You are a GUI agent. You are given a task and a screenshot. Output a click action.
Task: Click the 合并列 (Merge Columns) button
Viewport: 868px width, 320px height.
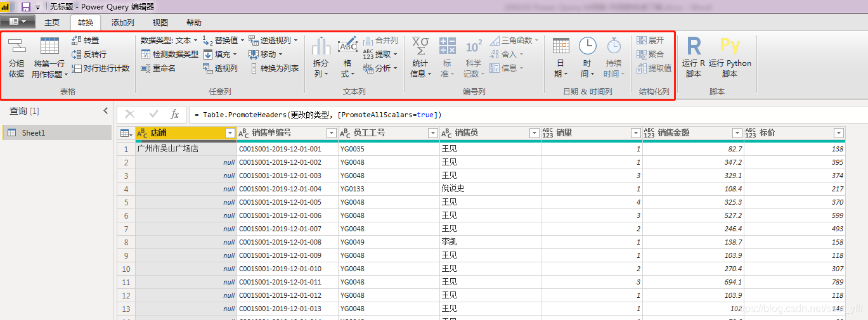tap(380, 41)
